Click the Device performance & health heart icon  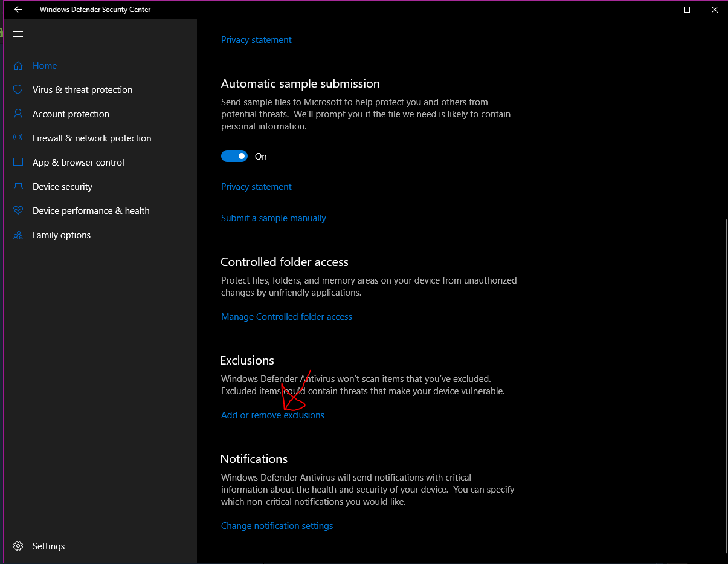(18, 211)
